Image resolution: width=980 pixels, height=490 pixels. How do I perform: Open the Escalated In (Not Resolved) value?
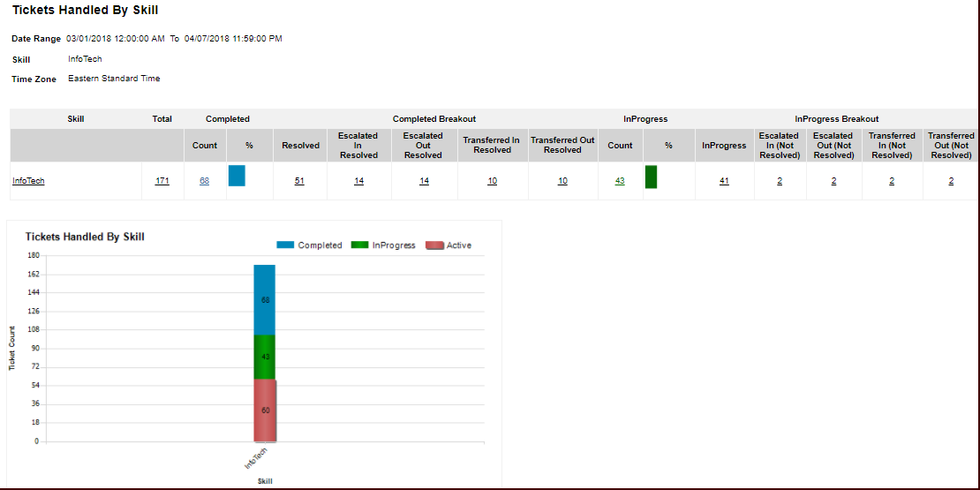[780, 181]
